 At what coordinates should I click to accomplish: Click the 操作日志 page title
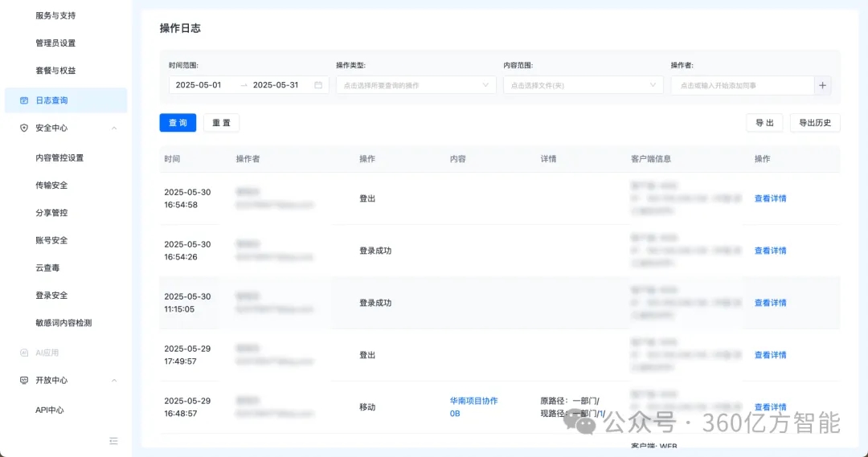tap(180, 28)
